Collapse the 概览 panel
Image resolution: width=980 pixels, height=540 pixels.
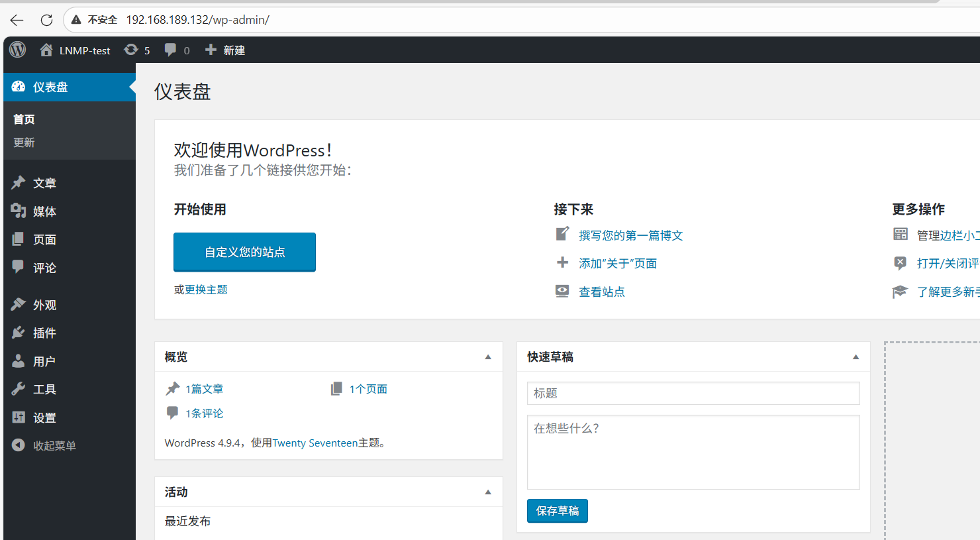(488, 357)
